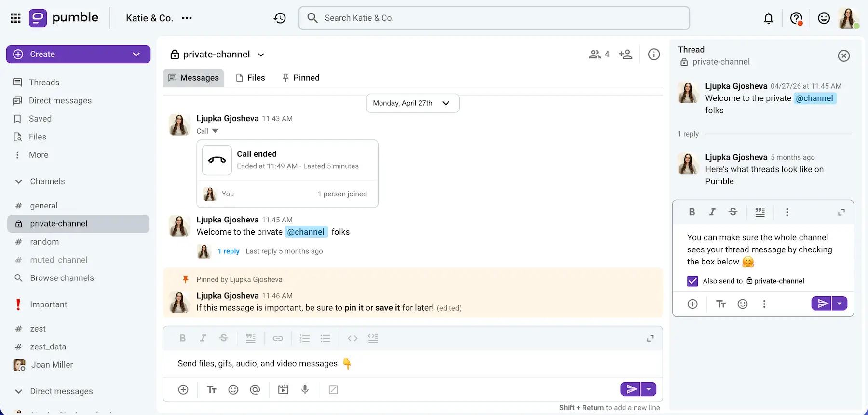
Task: Open the message history clock icon
Action: (280, 18)
